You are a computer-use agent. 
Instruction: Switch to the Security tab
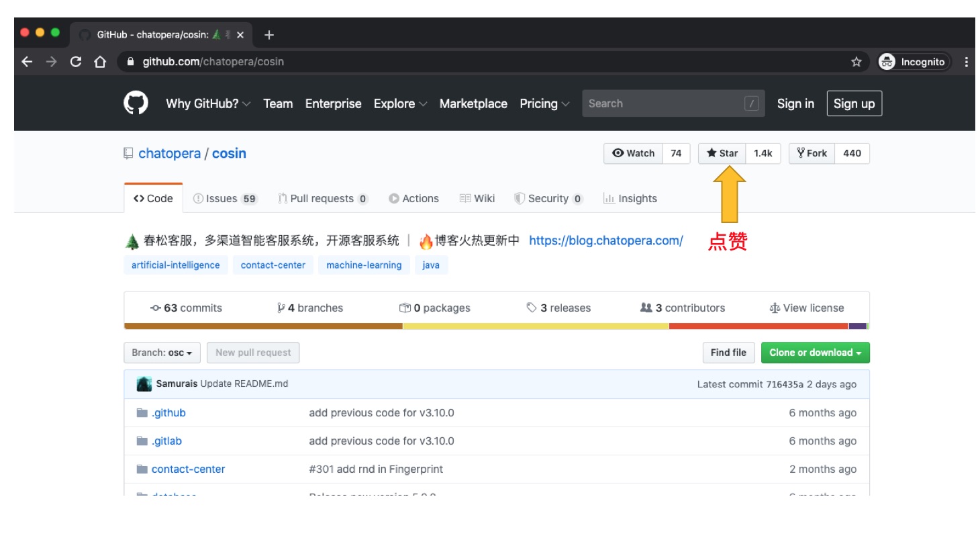(x=548, y=198)
